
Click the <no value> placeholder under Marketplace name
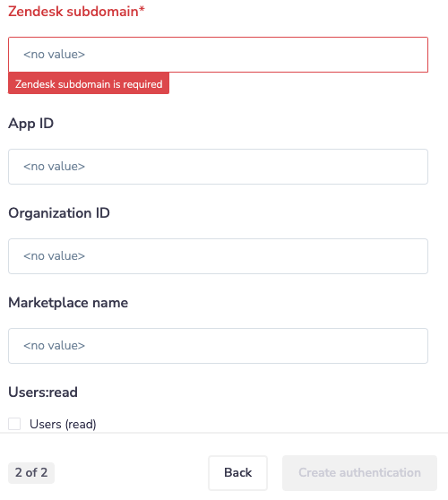tap(54, 346)
